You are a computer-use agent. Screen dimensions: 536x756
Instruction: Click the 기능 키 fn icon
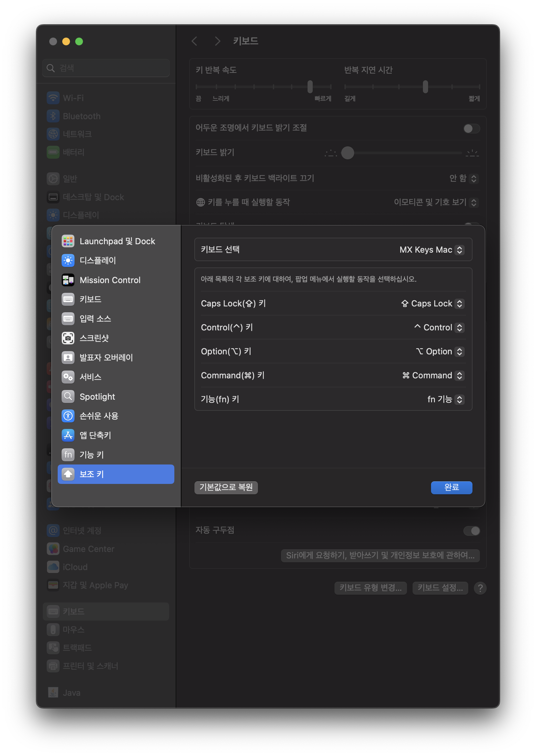[68, 455]
